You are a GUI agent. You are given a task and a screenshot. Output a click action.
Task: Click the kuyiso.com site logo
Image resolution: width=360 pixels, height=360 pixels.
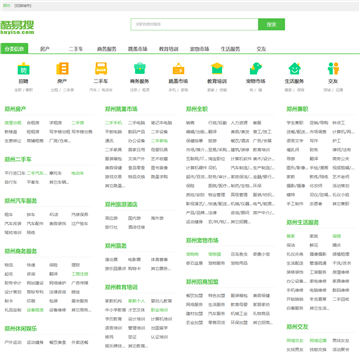point(17,27)
